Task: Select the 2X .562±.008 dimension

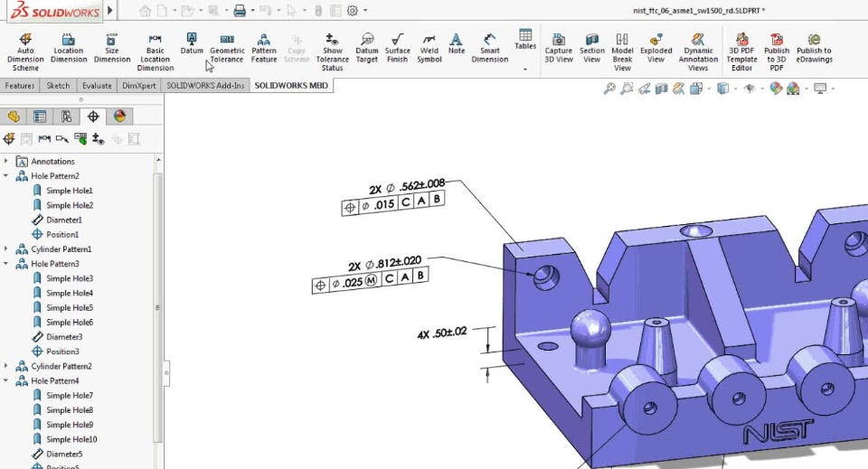Action: pyautogui.click(x=407, y=186)
